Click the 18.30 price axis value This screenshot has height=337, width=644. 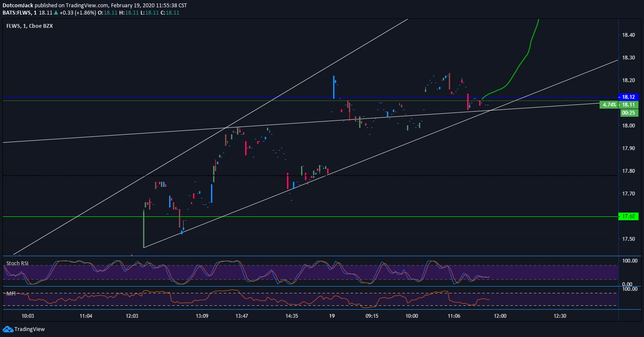point(628,58)
